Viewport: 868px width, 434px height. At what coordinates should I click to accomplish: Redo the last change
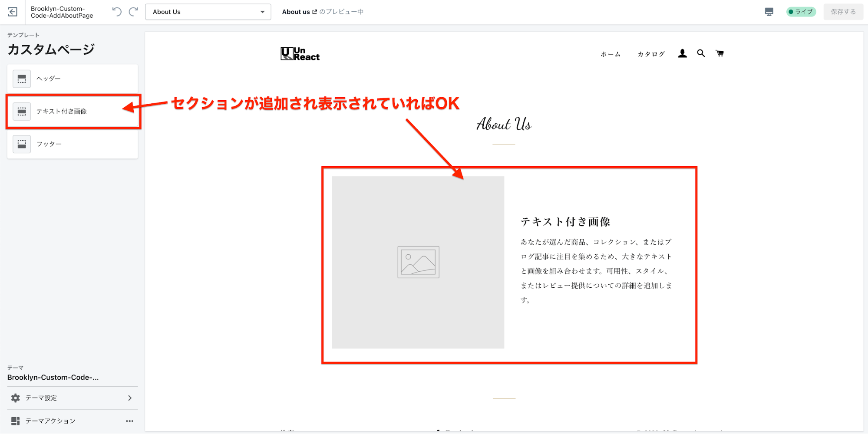pyautogui.click(x=133, y=12)
